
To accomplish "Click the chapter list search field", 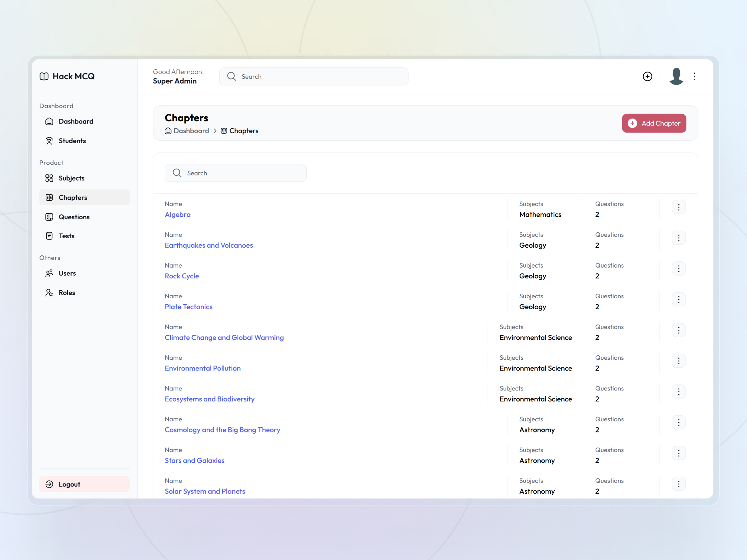I will coord(235,173).
